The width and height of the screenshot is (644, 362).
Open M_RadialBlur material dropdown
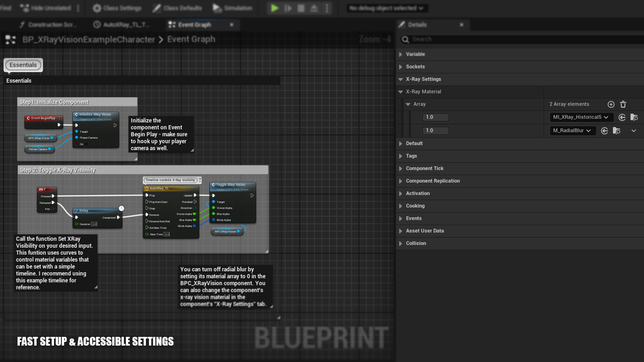pyautogui.click(x=572, y=131)
